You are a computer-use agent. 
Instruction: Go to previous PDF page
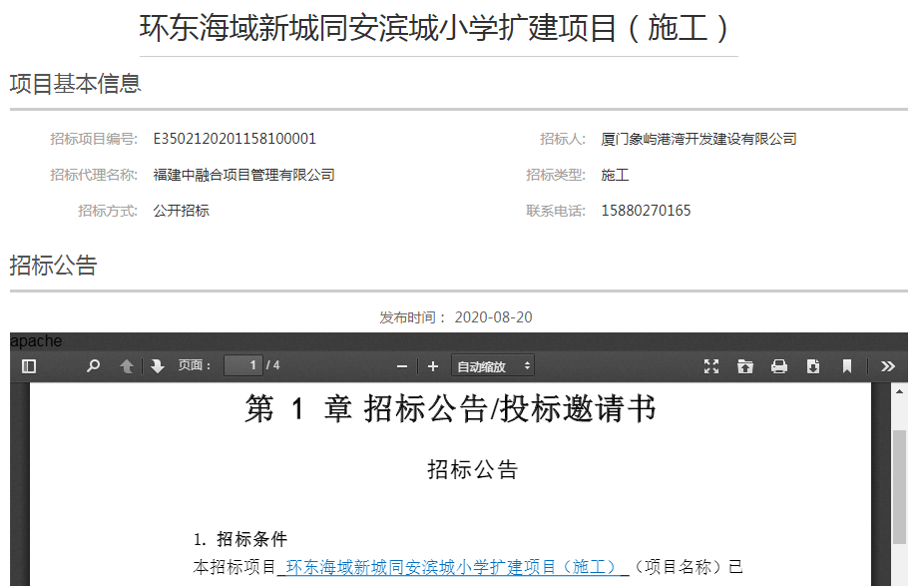[127, 366]
